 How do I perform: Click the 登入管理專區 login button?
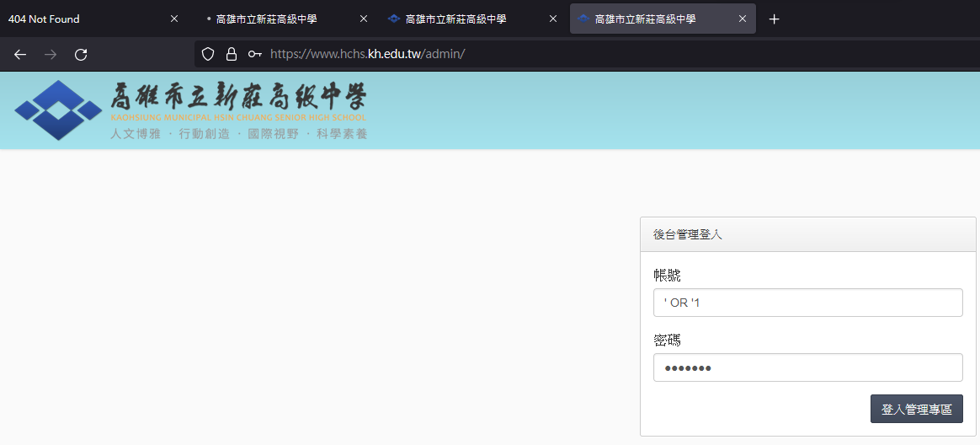(x=916, y=409)
